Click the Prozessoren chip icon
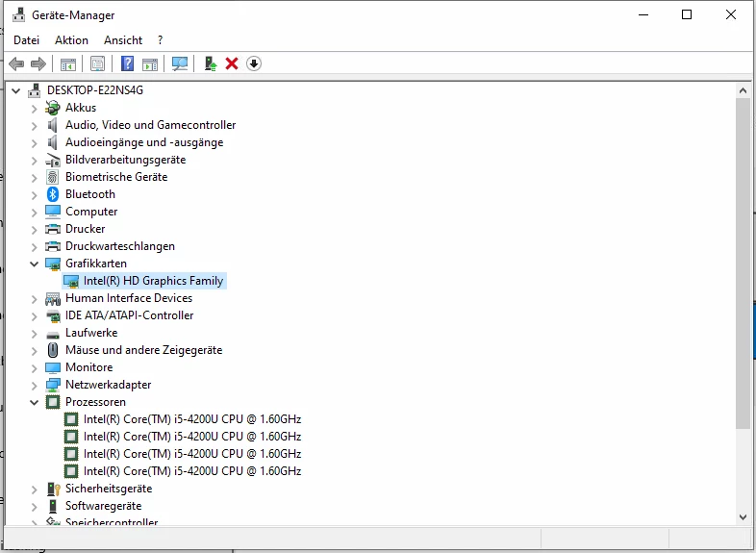The height and width of the screenshot is (553, 756). [x=53, y=402]
